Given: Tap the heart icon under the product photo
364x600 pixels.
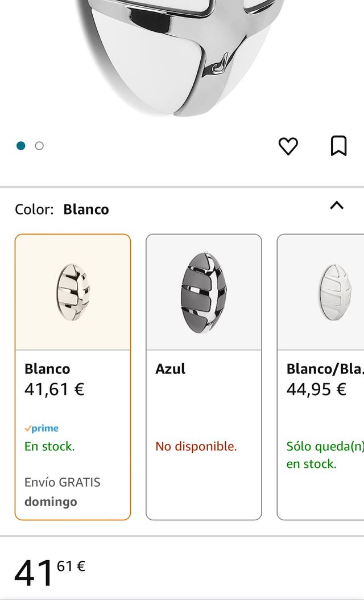Looking at the screenshot, I should [289, 146].
